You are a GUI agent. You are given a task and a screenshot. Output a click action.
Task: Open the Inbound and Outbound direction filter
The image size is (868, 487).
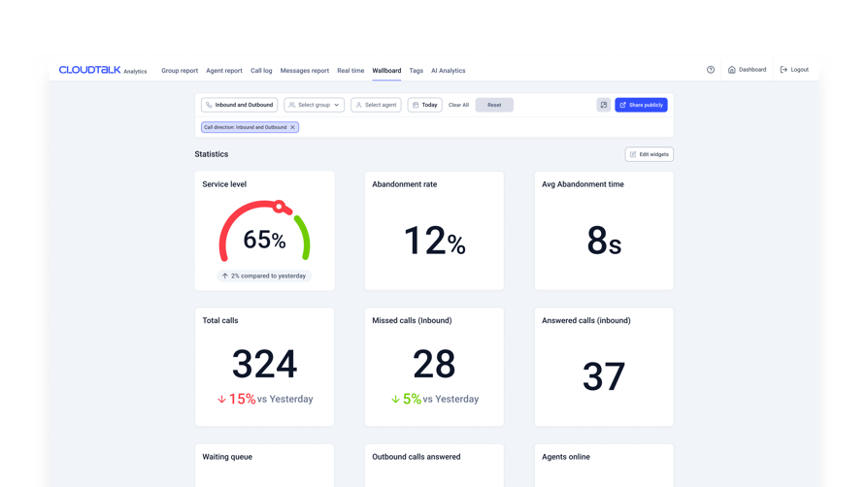point(239,105)
